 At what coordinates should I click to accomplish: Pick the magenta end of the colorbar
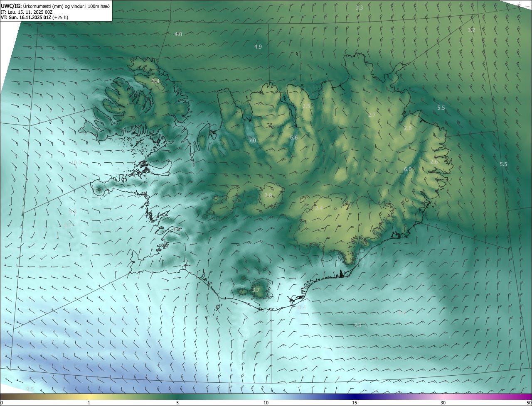525,396
